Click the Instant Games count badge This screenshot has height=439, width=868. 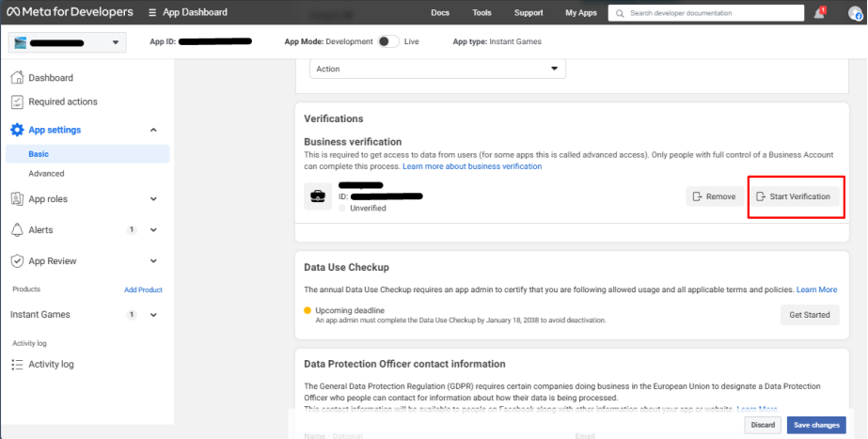tap(132, 315)
